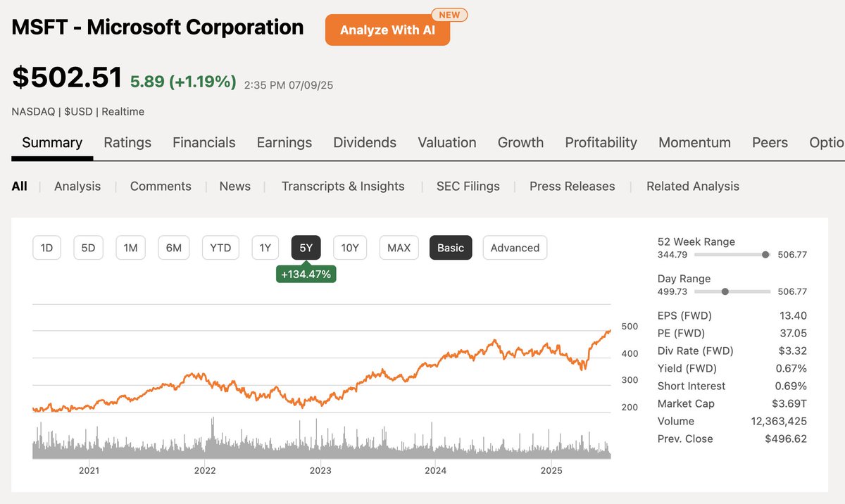Click the 52 Week high value 506.77
The height and width of the screenshot is (504, 845).
click(793, 255)
